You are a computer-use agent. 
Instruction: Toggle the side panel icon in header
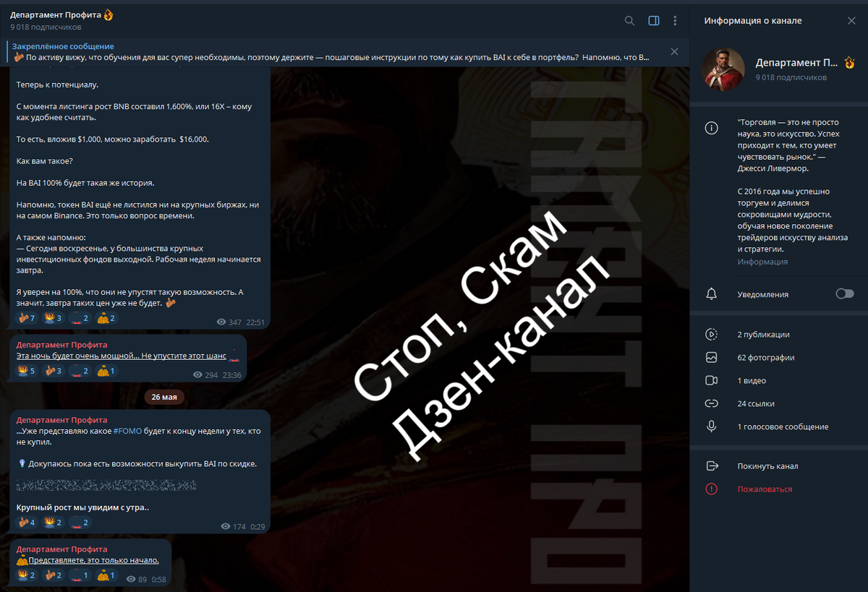pos(654,21)
